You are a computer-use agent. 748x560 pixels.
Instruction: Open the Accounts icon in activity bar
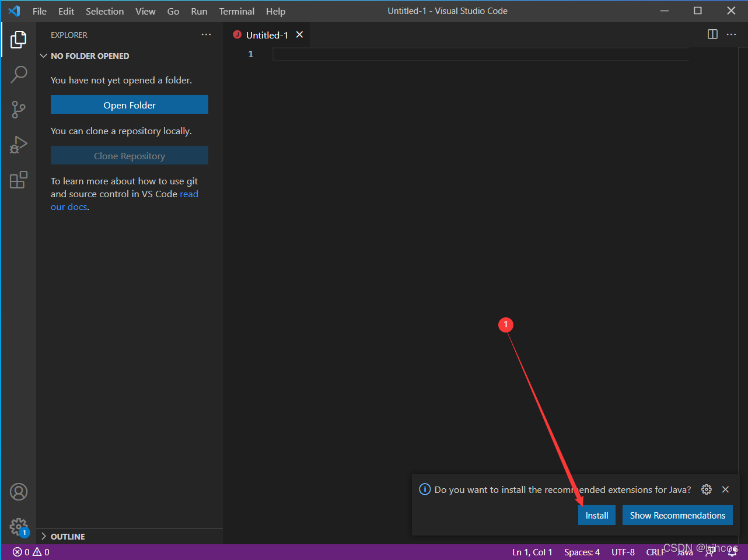(x=19, y=492)
